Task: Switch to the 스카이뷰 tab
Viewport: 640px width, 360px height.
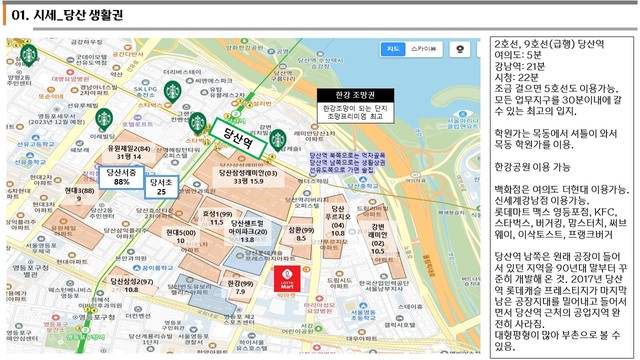Action: click(x=424, y=49)
